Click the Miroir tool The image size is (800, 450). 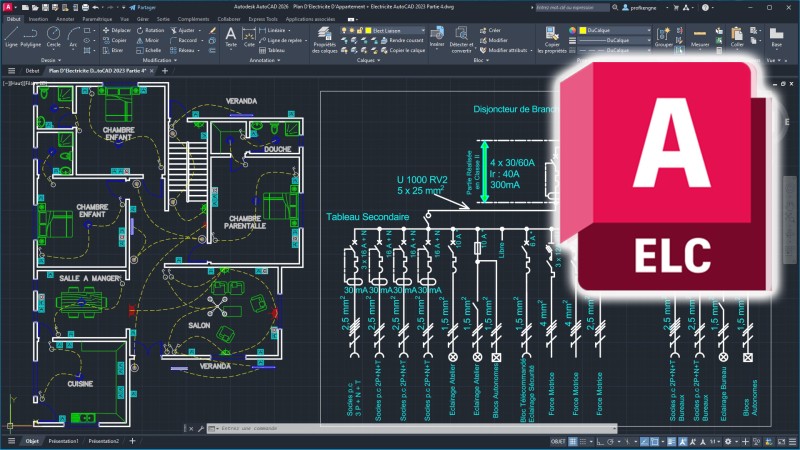coord(147,40)
